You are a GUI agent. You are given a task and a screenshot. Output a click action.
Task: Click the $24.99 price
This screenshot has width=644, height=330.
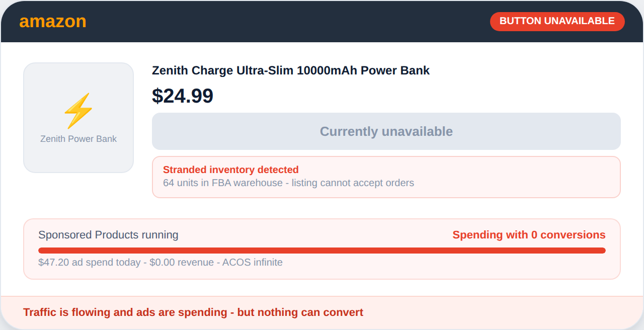coord(183,96)
